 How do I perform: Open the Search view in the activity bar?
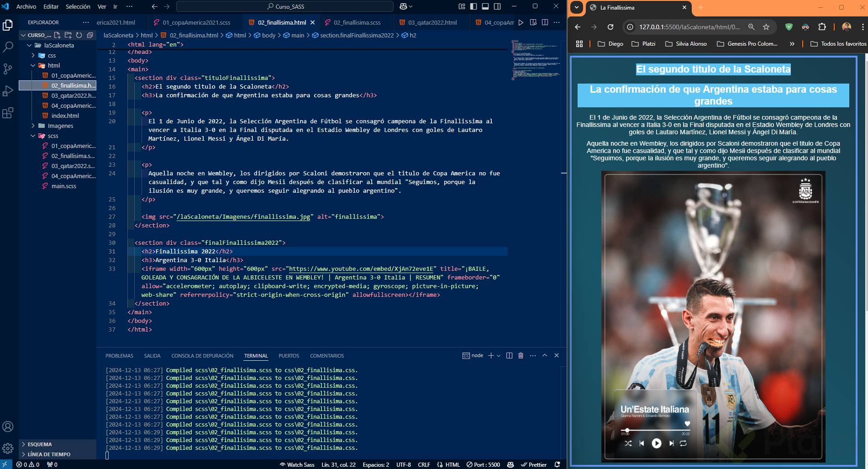(8, 47)
